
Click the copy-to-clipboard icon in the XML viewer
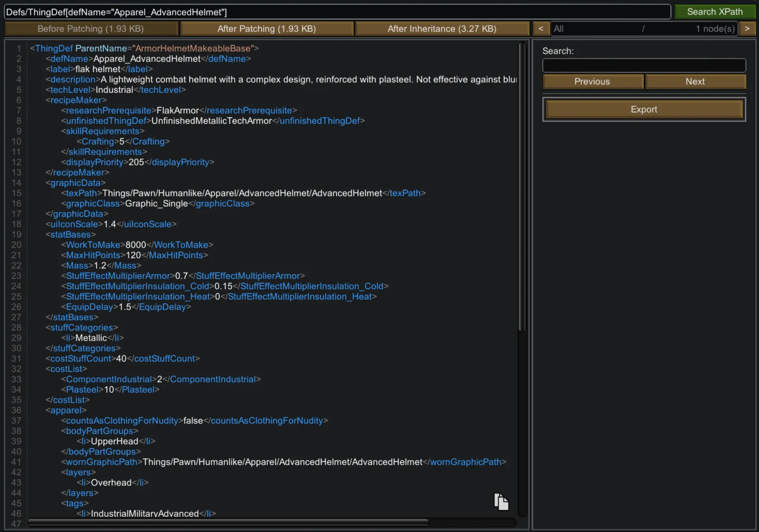[x=501, y=502]
